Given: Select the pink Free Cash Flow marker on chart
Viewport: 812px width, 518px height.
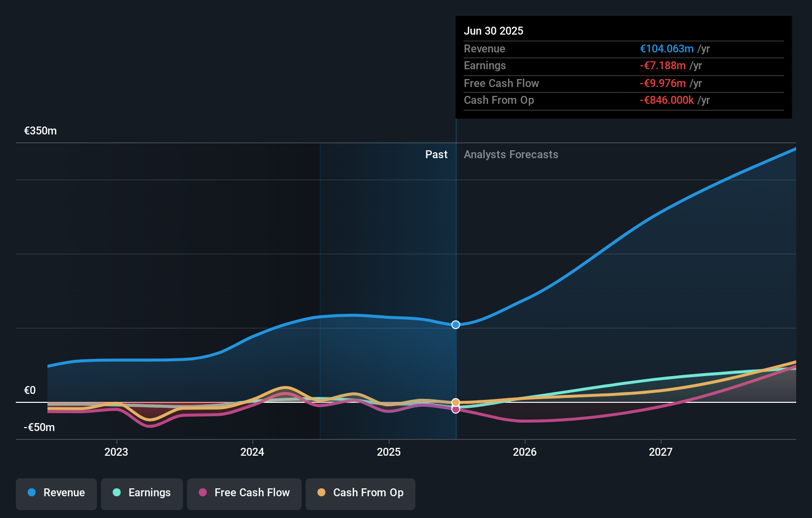Looking at the screenshot, I should [455, 409].
